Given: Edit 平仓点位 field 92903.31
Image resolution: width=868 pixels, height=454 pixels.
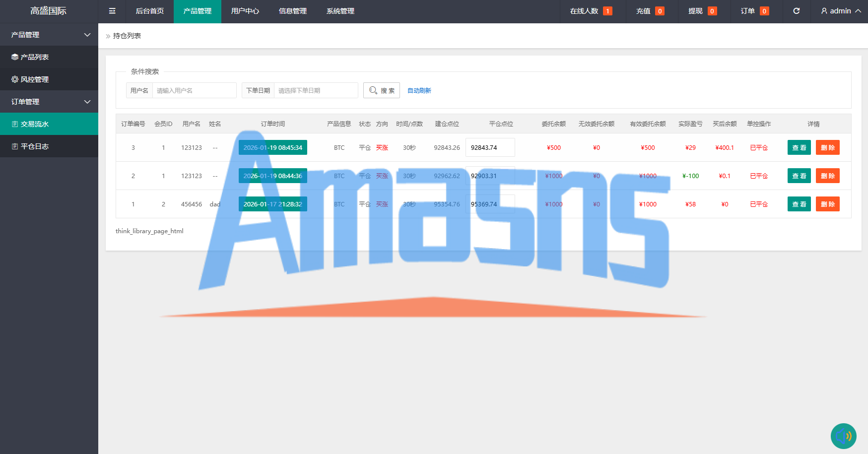Looking at the screenshot, I should [490, 176].
